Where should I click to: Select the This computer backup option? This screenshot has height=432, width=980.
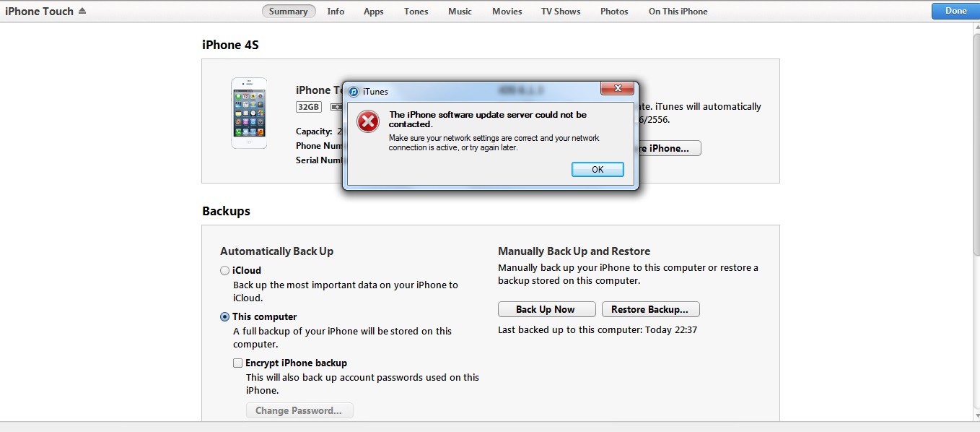point(225,316)
